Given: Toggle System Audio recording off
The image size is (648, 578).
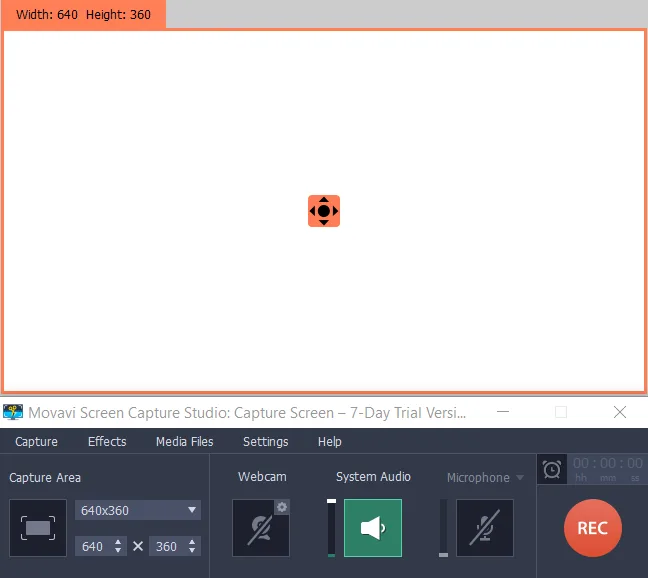Looking at the screenshot, I should pos(373,528).
